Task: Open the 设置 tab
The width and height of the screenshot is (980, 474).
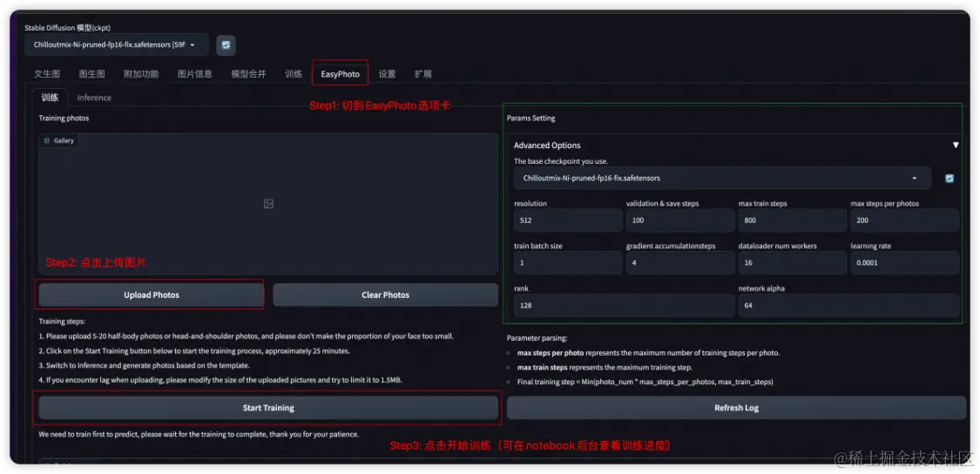Action: tap(387, 74)
